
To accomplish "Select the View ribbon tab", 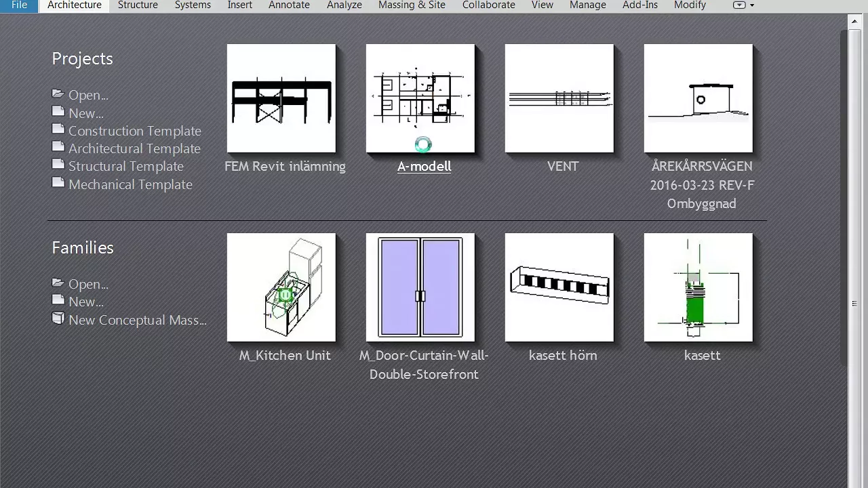I will tap(542, 5).
